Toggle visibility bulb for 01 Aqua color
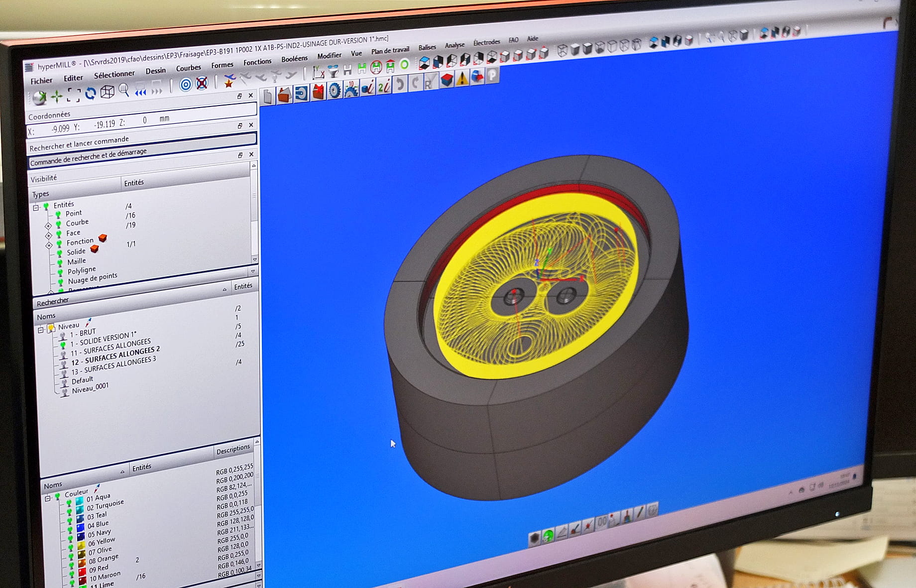 click(69, 503)
